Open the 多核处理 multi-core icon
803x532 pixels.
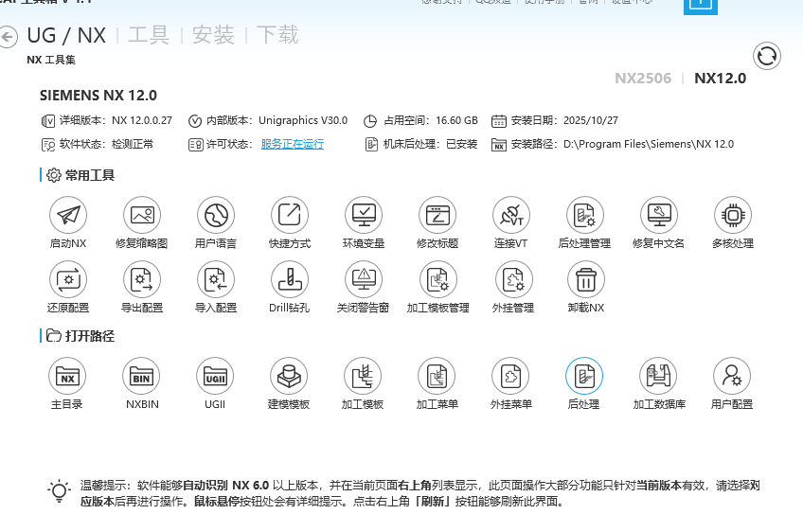tap(733, 215)
